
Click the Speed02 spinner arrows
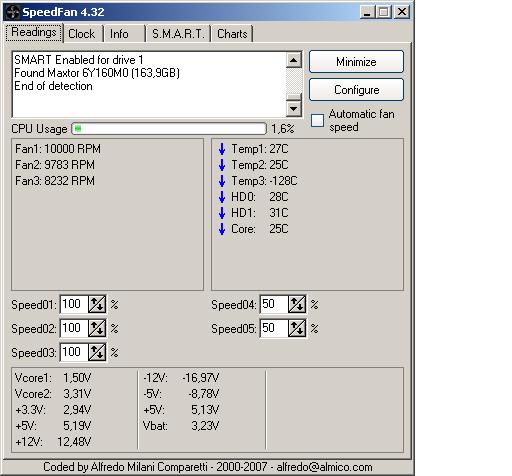(97, 328)
